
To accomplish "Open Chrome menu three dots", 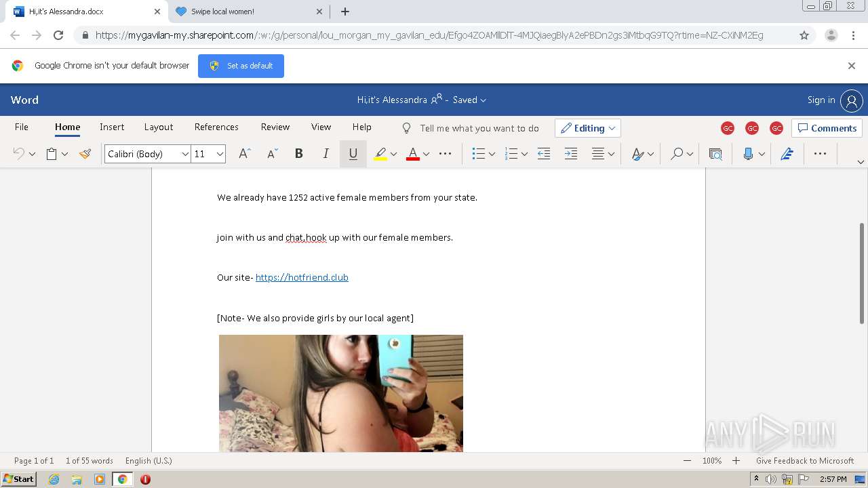I will (x=854, y=35).
